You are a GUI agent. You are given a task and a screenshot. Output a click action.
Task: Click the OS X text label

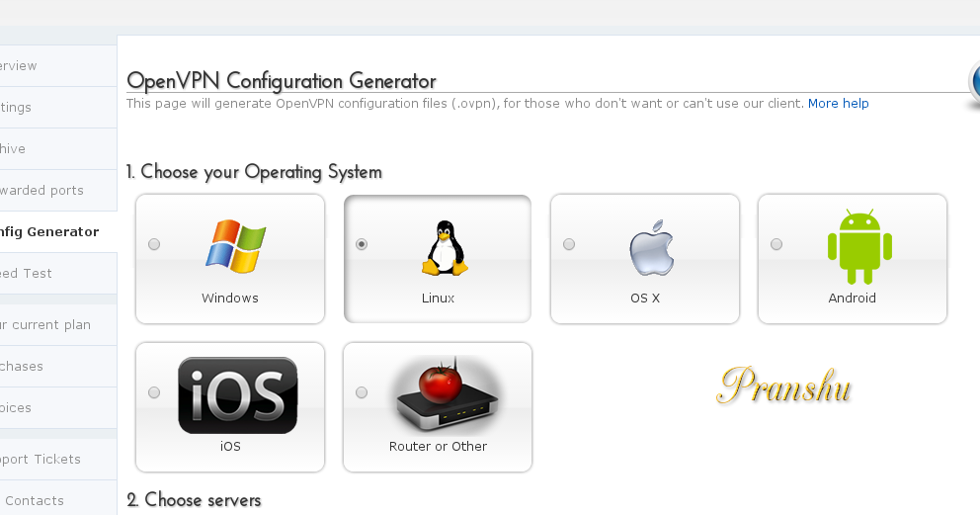(645, 299)
